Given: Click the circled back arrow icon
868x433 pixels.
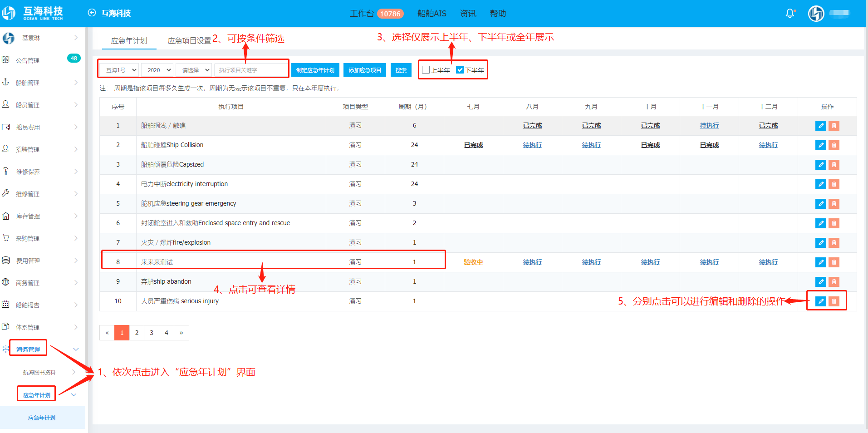Looking at the screenshot, I should click(x=92, y=13).
